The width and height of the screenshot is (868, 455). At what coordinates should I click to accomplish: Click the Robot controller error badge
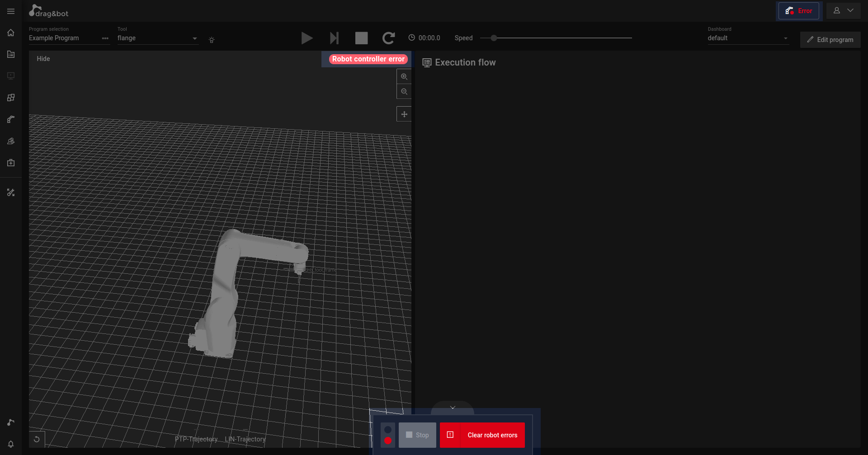(368, 59)
